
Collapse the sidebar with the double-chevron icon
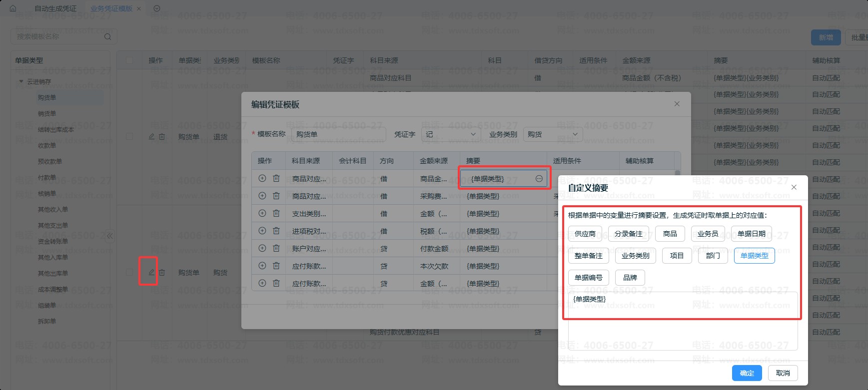click(x=109, y=236)
